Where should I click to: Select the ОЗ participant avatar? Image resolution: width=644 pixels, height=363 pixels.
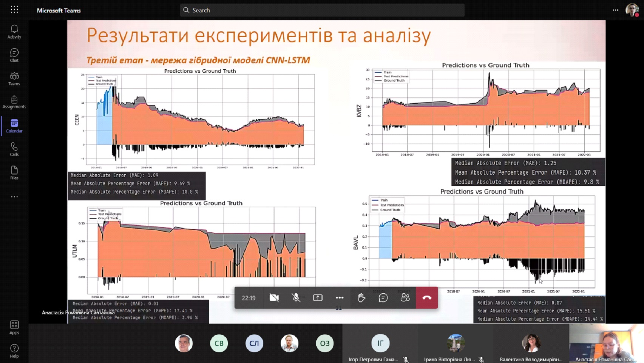coord(325,343)
